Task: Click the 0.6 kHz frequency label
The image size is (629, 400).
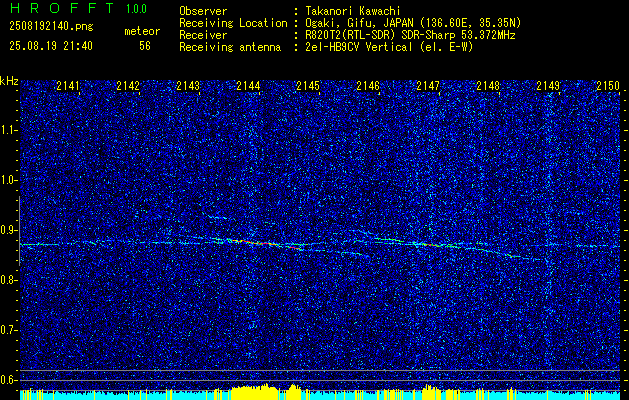Action: [x=9, y=380]
